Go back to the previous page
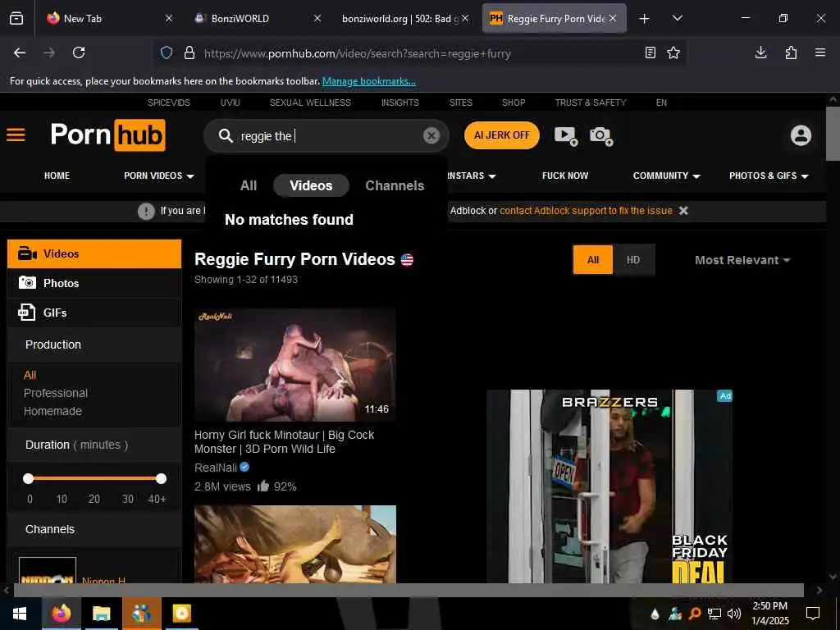Screen dimensions: 840x630 pyautogui.click(x=20, y=52)
